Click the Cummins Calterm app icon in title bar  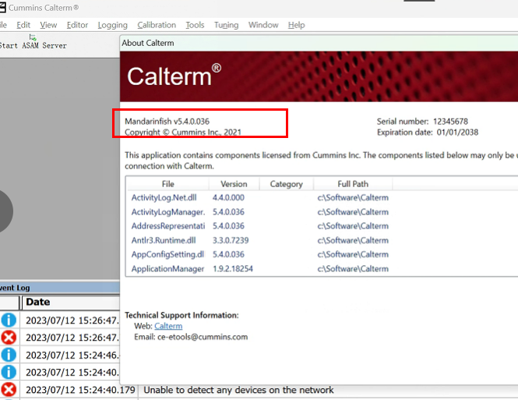[3, 7]
